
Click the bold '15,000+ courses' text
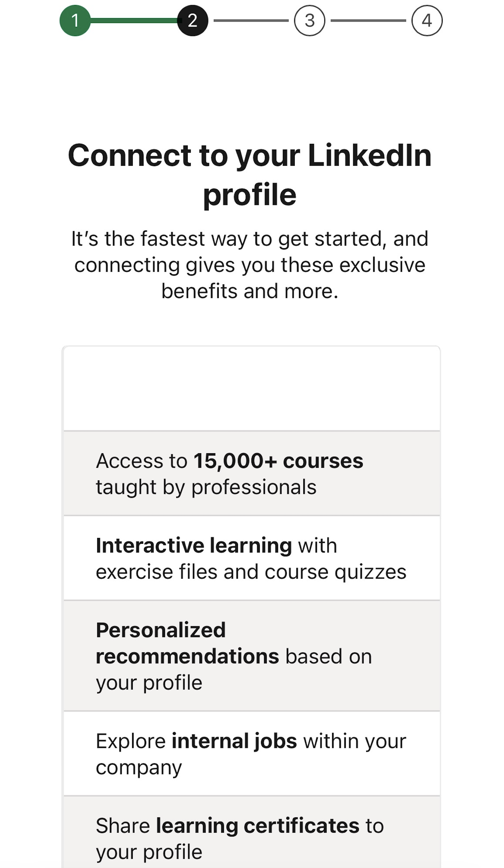pyautogui.click(x=279, y=461)
